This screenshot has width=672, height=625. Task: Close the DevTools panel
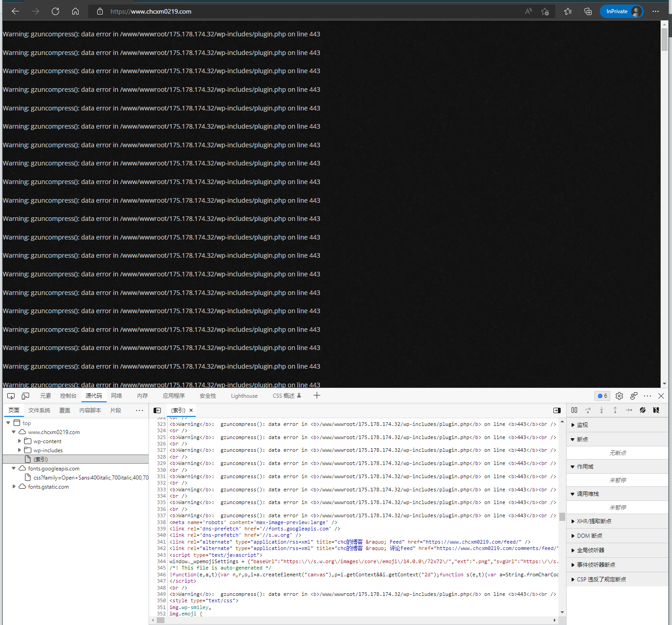tap(661, 396)
